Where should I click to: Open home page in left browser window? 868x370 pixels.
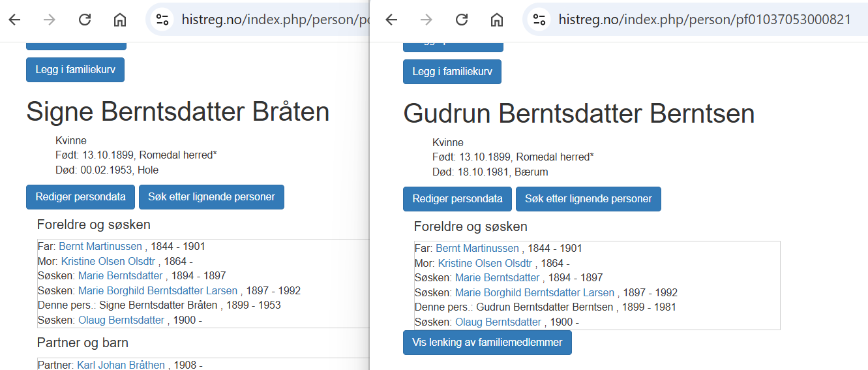pos(120,20)
